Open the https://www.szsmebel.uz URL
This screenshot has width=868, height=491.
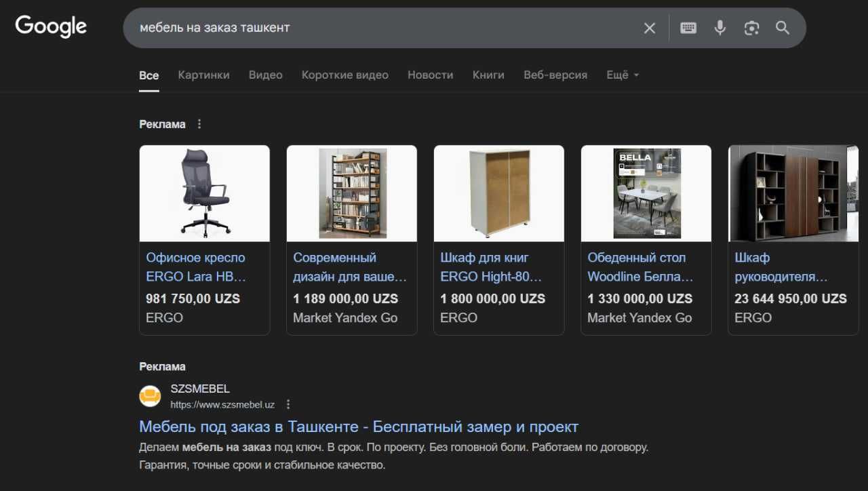tap(222, 405)
